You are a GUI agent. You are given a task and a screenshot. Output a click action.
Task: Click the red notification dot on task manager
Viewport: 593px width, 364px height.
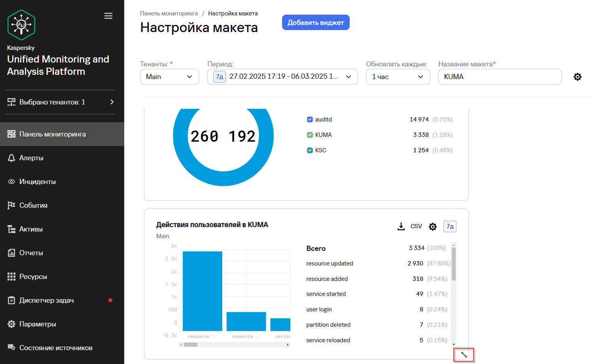[110, 300]
